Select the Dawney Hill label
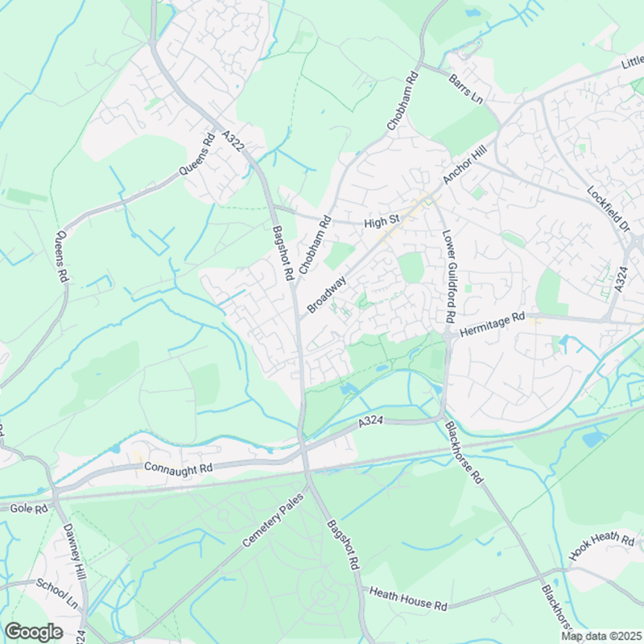This screenshot has width=644, height=644. tap(74, 551)
